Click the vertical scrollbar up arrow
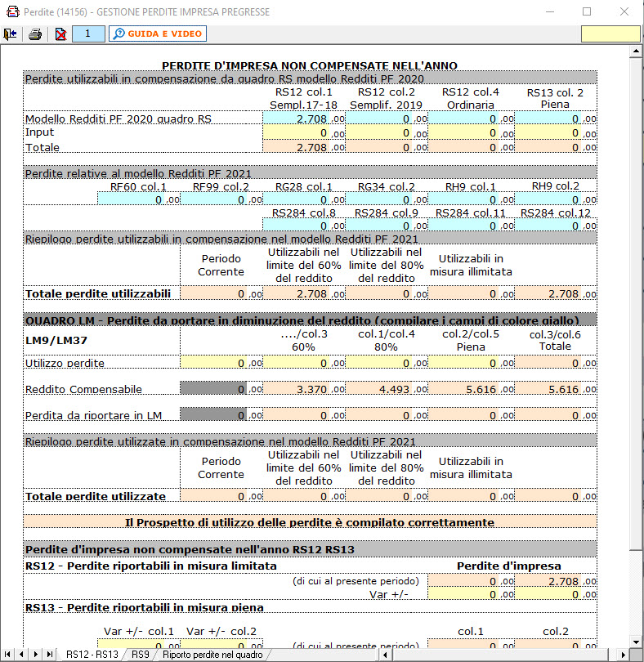Screen dimensions: 644x662 636,51
